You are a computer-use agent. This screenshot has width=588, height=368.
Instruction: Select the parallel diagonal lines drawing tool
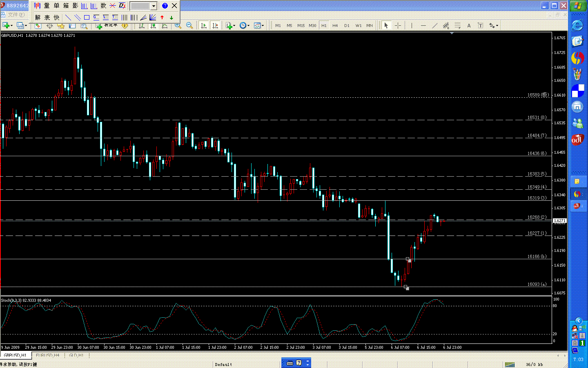[x=78, y=18]
